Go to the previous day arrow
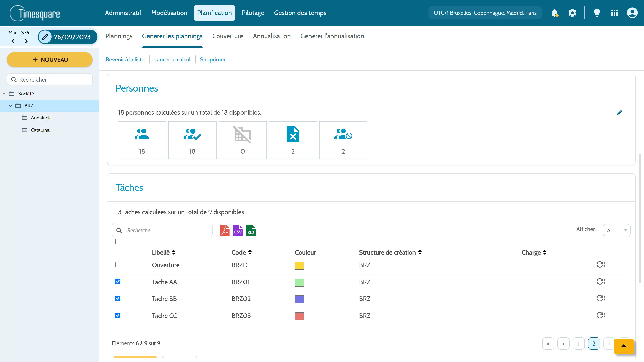Viewport: 644px width, 362px height. [x=13, y=41]
